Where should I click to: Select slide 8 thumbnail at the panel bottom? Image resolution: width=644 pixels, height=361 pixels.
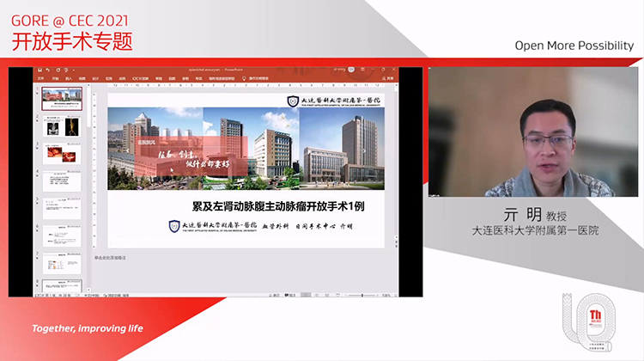pyautogui.click(x=62, y=285)
